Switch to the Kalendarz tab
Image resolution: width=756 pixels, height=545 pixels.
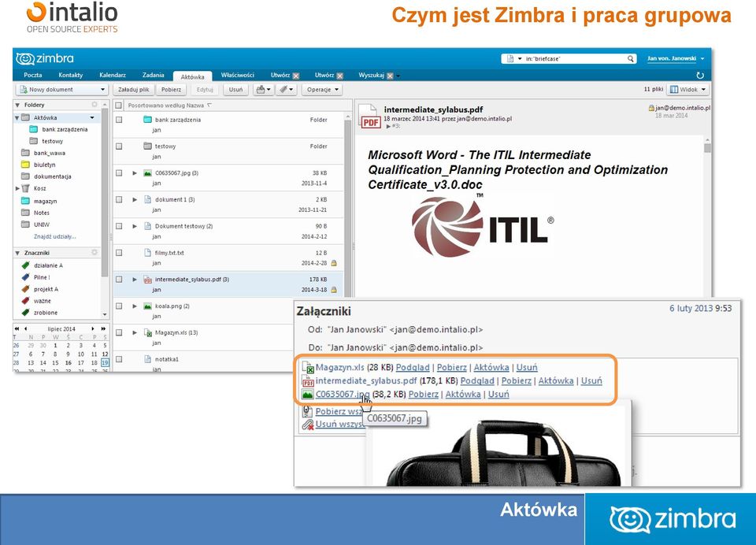click(113, 76)
